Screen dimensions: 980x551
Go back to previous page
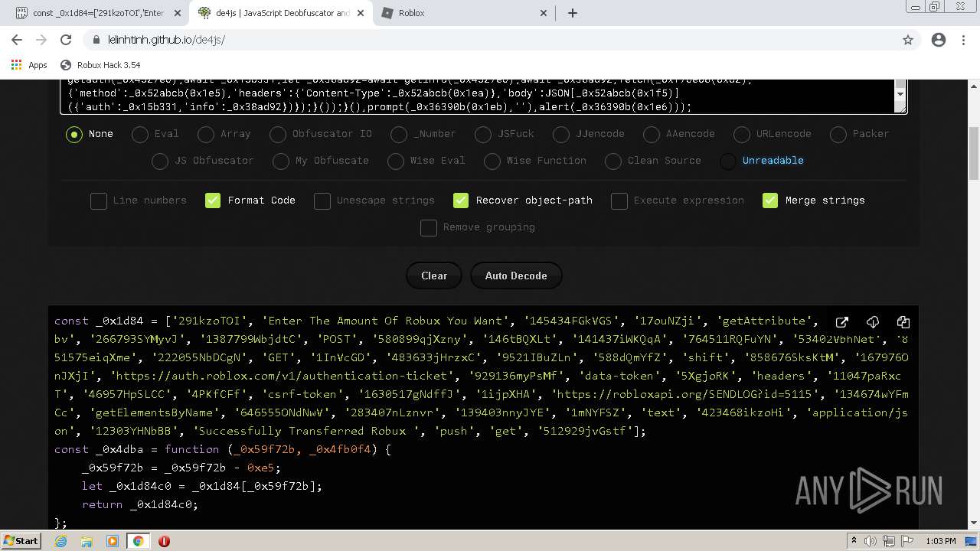[17, 40]
